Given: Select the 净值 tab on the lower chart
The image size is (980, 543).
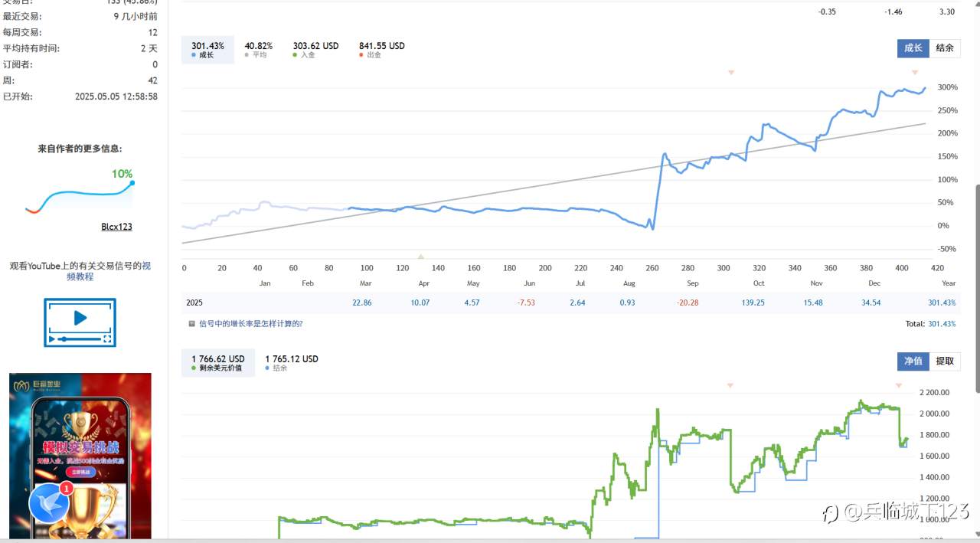Looking at the screenshot, I should (x=913, y=361).
